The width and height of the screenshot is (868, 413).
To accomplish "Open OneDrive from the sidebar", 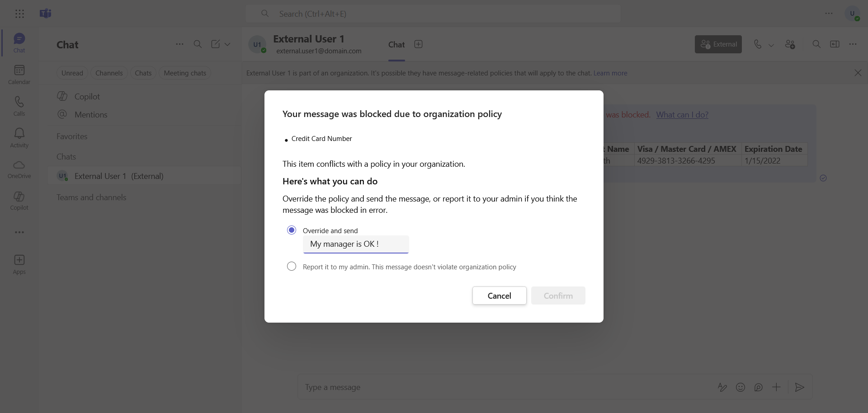I will [x=19, y=169].
